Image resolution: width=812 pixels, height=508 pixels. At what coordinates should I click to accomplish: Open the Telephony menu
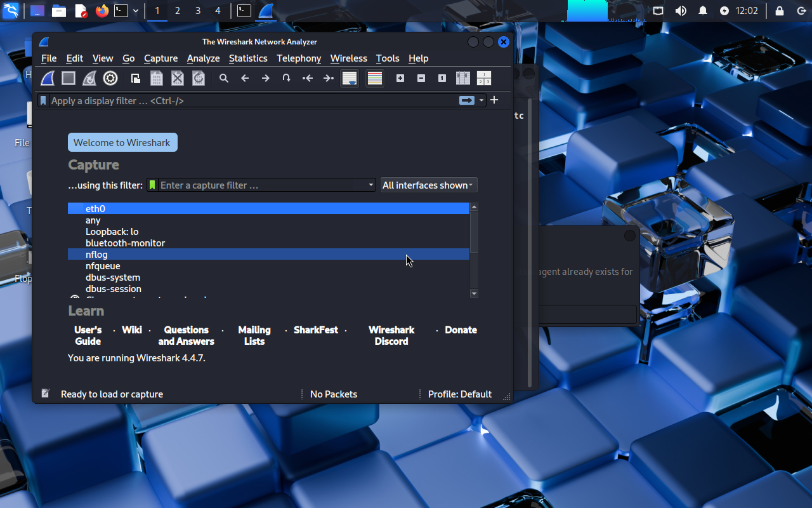click(299, 58)
